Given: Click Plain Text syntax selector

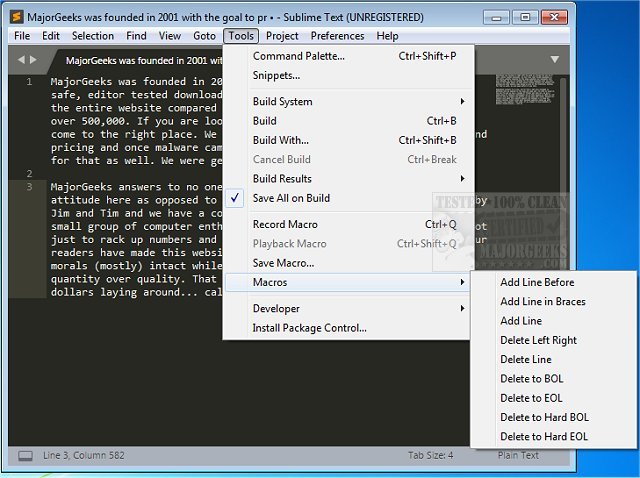Looking at the screenshot, I should (x=518, y=455).
